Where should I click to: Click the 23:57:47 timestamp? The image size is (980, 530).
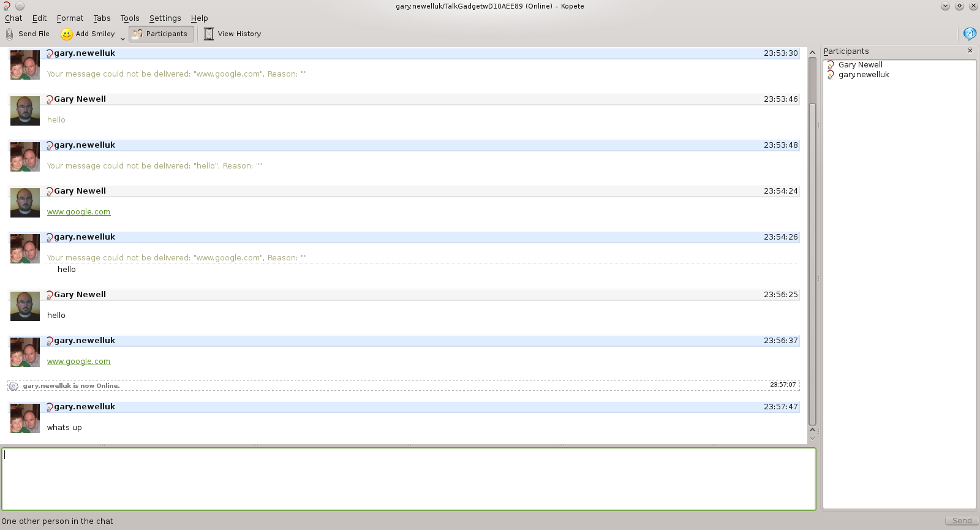tap(780, 407)
